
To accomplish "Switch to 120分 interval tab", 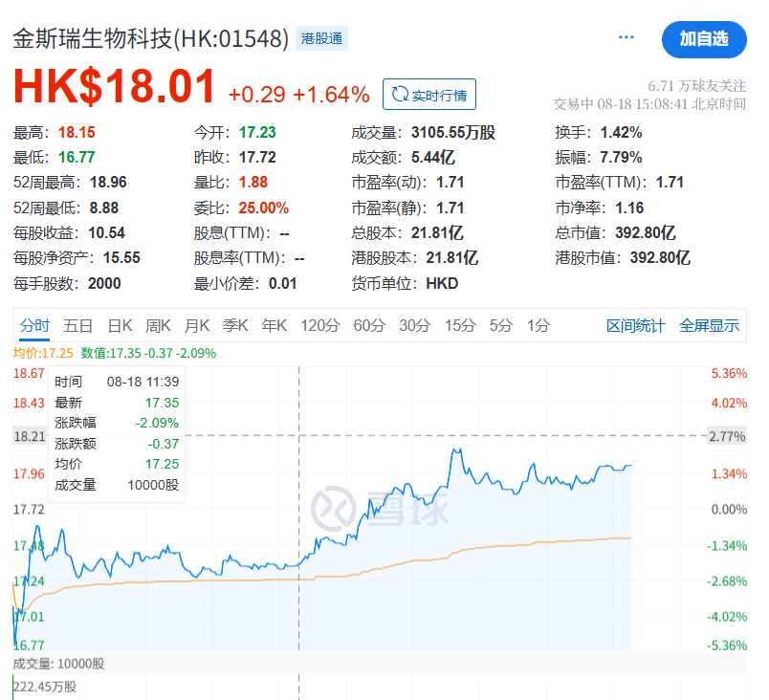I will click(319, 326).
